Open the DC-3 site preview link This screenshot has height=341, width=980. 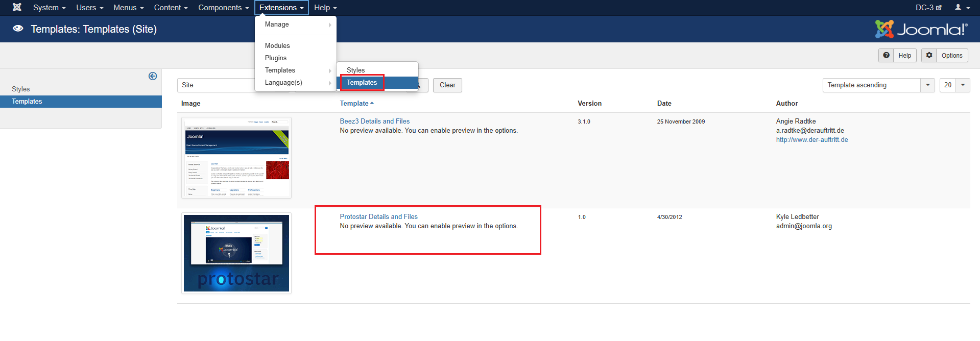(x=928, y=8)
